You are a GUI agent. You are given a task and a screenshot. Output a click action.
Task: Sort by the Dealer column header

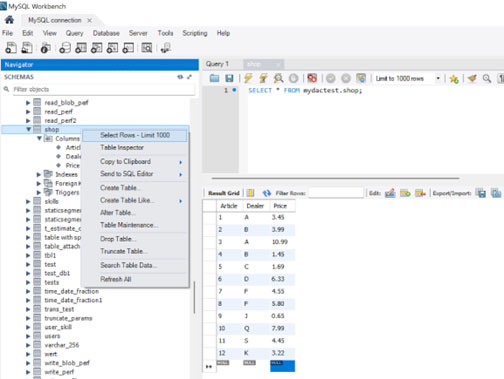click(255, 206)
